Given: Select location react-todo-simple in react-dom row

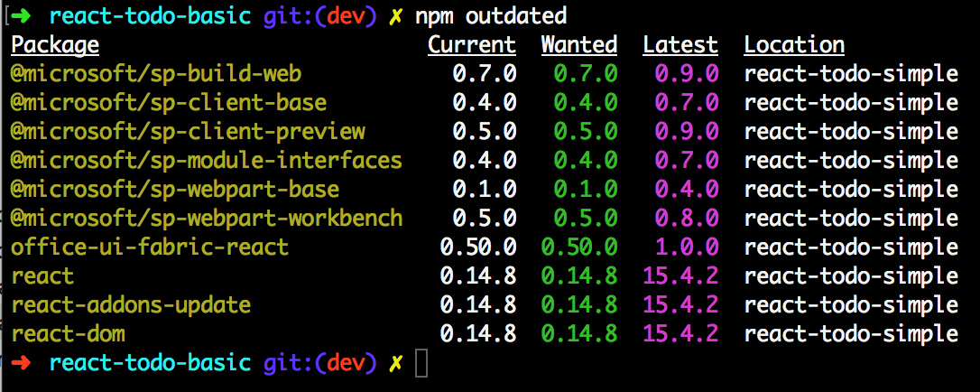Looking at the screenshot, I should [851, 334].
